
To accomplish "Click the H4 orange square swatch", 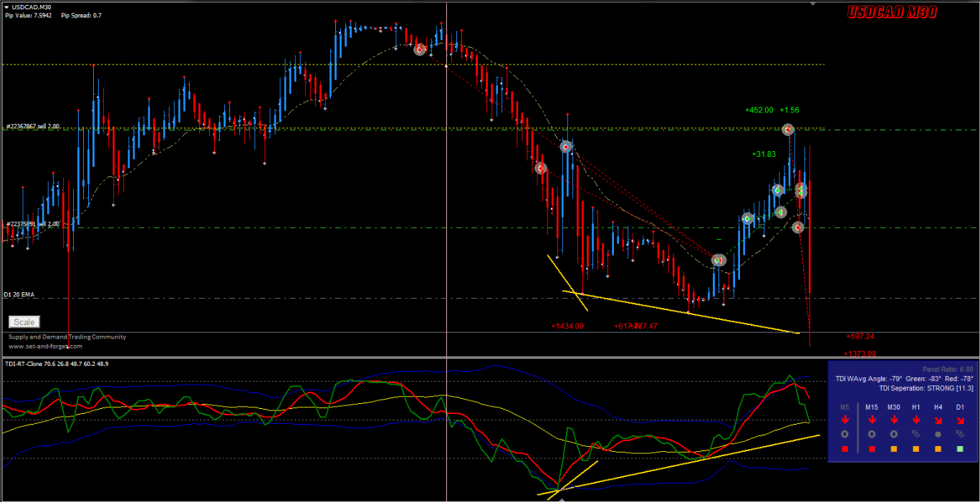I will point(938,449).
